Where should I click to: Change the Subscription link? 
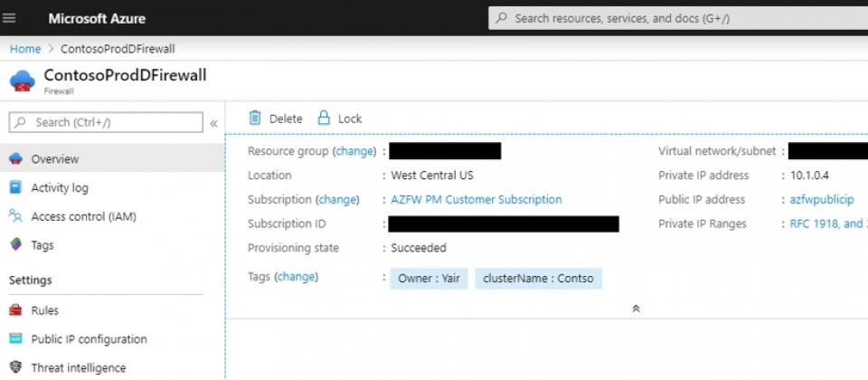tap(337, 199)
